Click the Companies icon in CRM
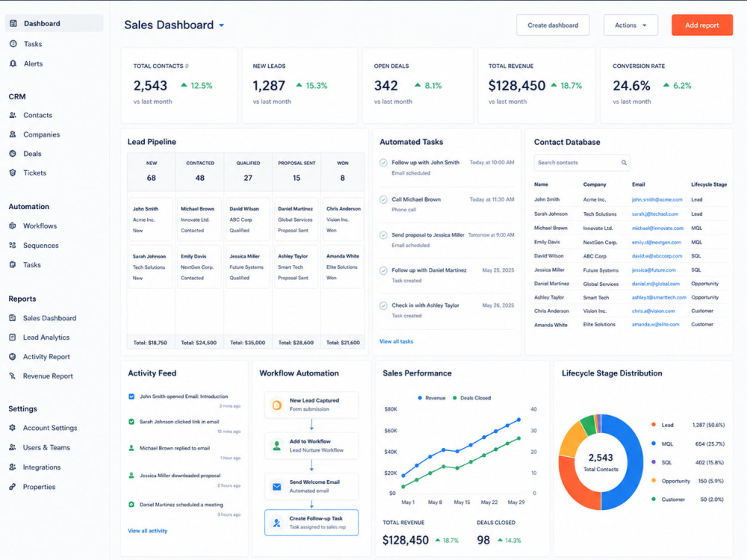 (x=13, y=134)
